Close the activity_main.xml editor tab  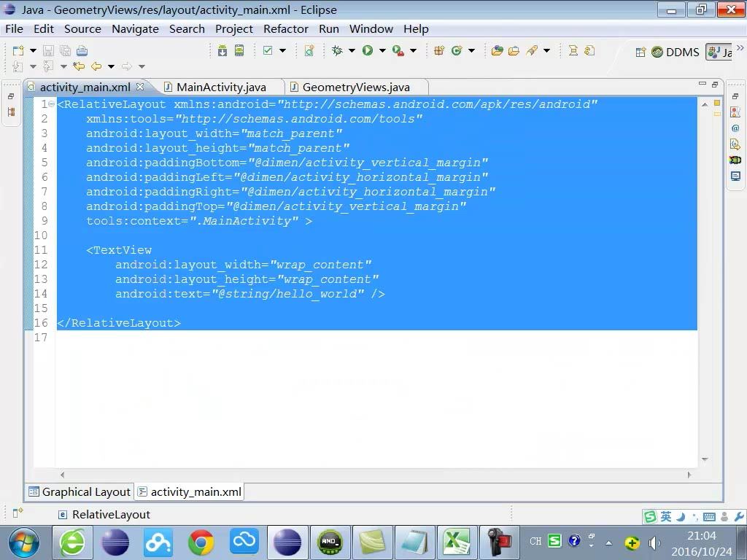(139, 87)
